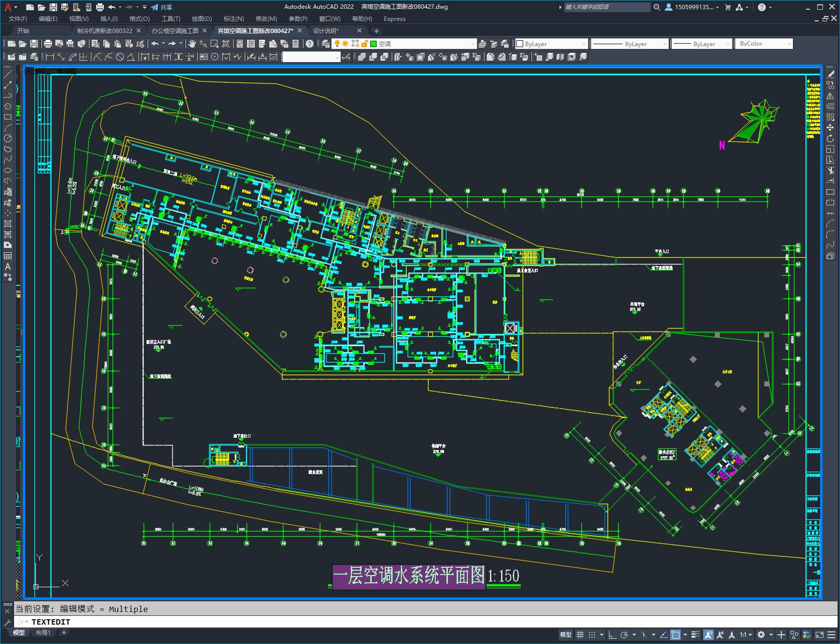
Task: Toggle lineweight display in the status bar
Action: [x=695, y=634]
